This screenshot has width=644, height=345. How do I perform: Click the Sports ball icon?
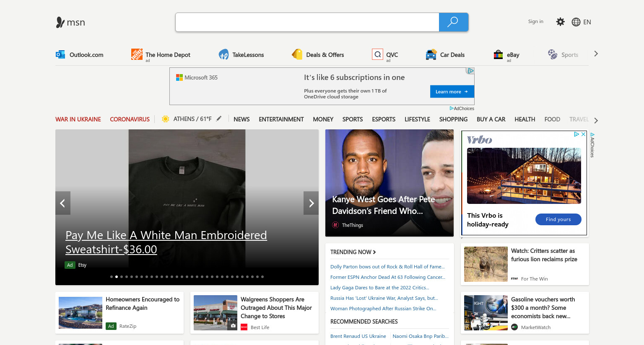[553, 54]
